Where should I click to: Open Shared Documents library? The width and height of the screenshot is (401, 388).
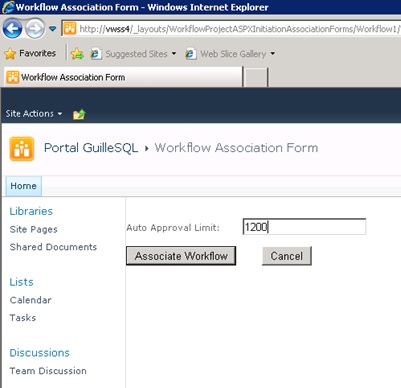pos(53,247)
